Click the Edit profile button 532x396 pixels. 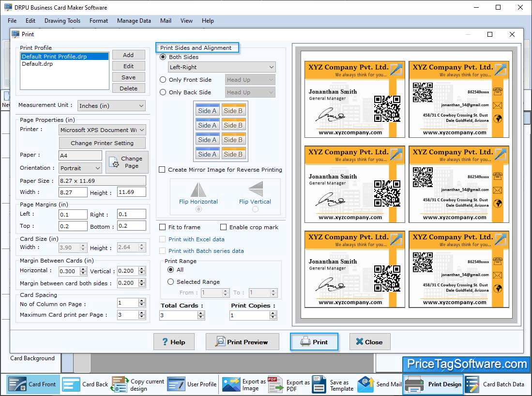(x=129, y=66)
